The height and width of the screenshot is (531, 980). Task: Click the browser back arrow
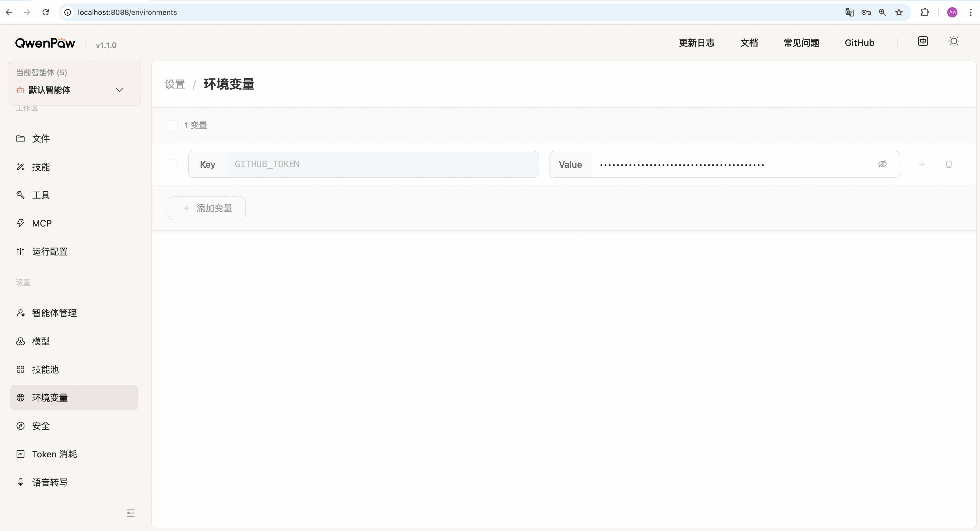[9, 12]
